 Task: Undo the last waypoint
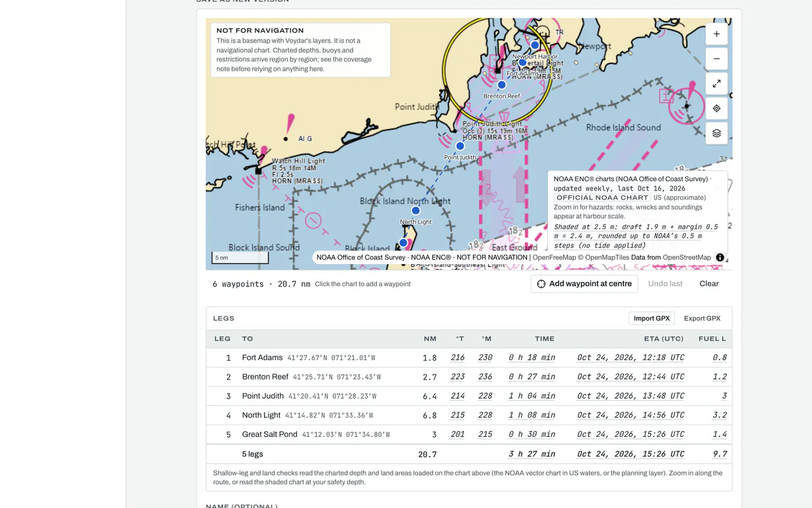click(x=665, y=284)
